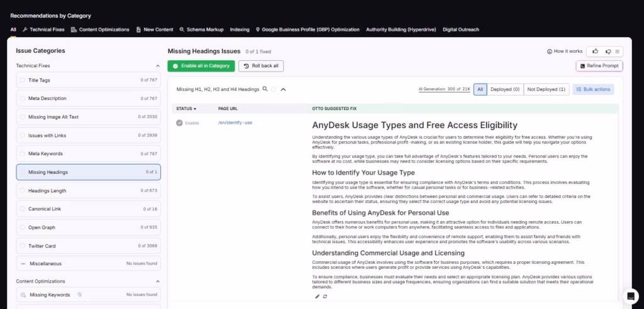Open the /en/identify-use page URL link
Screen dimensions: 644x309
(x=235, y=122)
